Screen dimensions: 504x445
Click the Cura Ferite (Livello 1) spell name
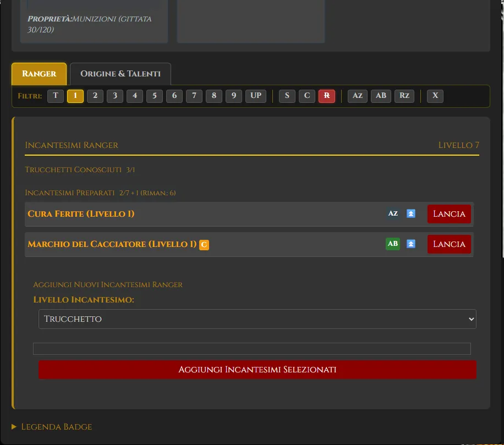point(81,214)
